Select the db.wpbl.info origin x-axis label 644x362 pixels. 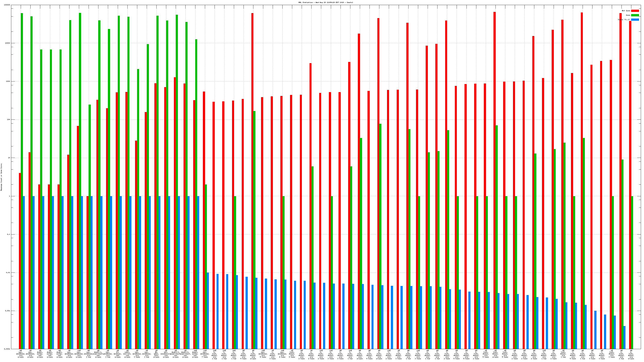click(x=156, y=354)
